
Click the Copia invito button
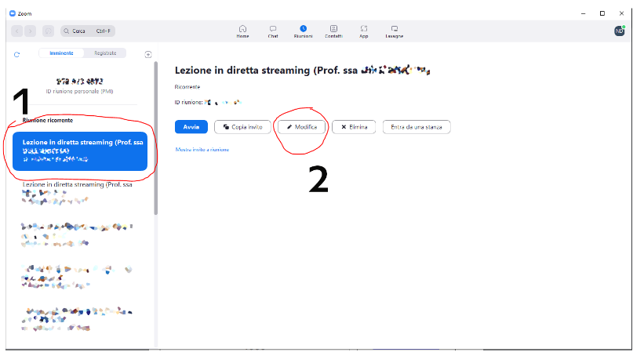point(242,127)
